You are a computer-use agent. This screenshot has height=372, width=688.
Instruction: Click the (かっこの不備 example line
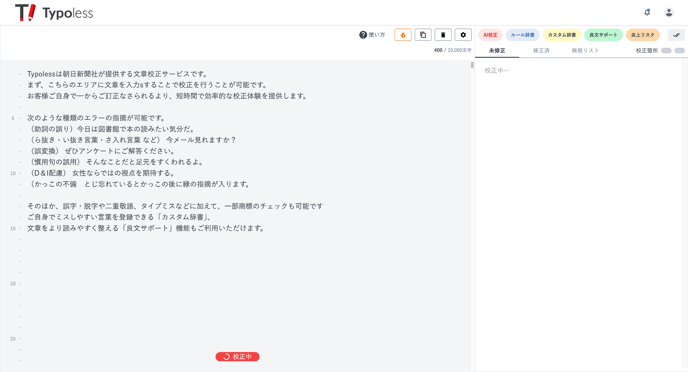[139, 184]
